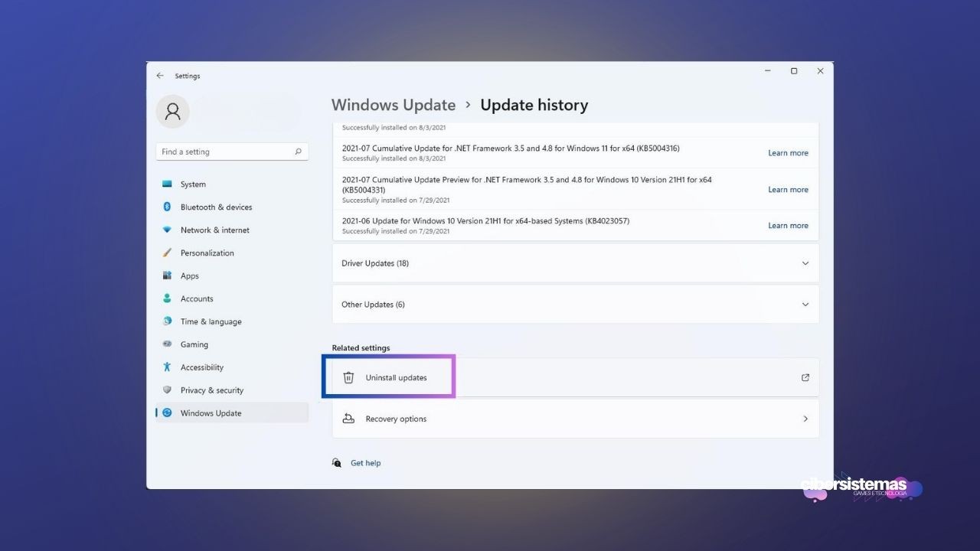The height and width of the screenshot is (551, 980).
Task: Click the Recovery options drive icon
Action: pyautogui.click(x=348, y=419)
